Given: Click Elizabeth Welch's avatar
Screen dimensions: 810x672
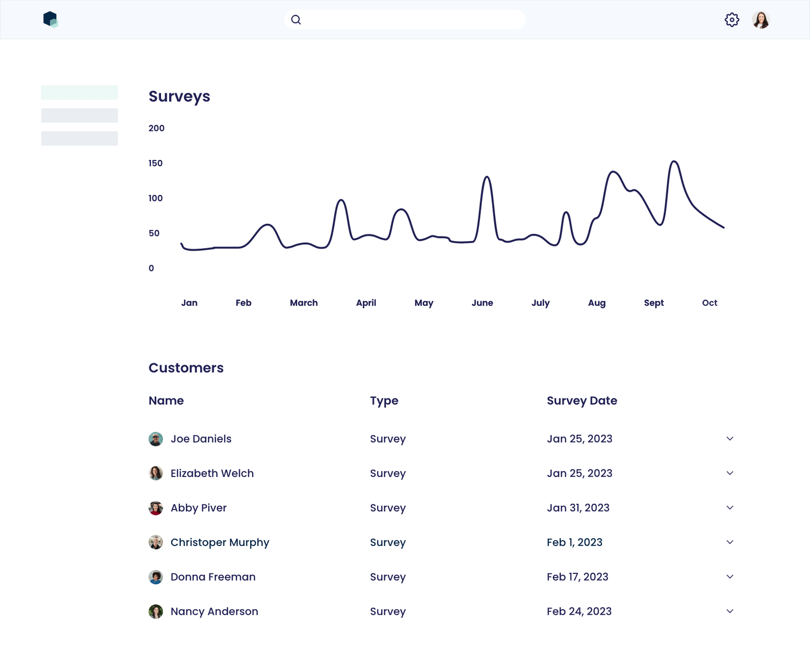Looking at the screenshot, I should point(156,473).
